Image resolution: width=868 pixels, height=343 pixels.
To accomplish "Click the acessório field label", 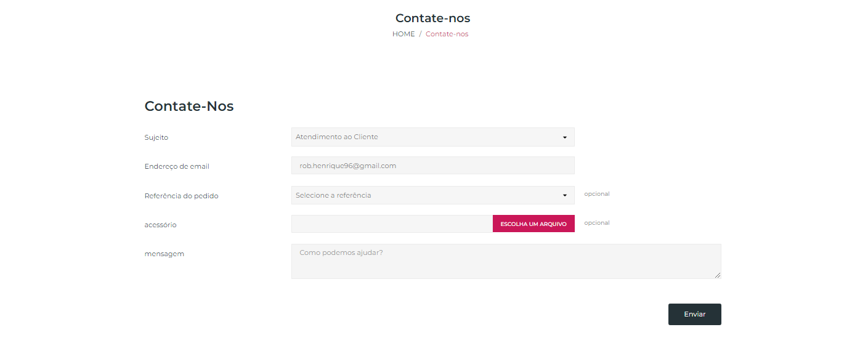I will tap(160, 225).
